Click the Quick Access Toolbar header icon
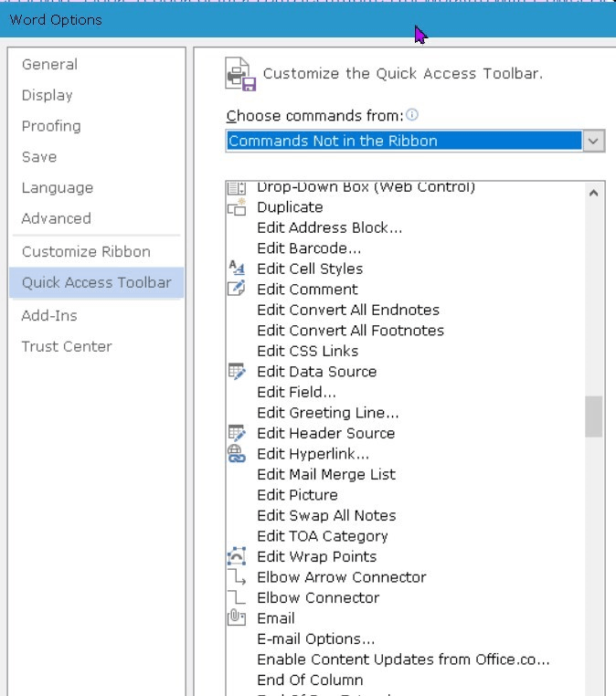This screenshot has width=616, height=696. [x=240, y=74]
